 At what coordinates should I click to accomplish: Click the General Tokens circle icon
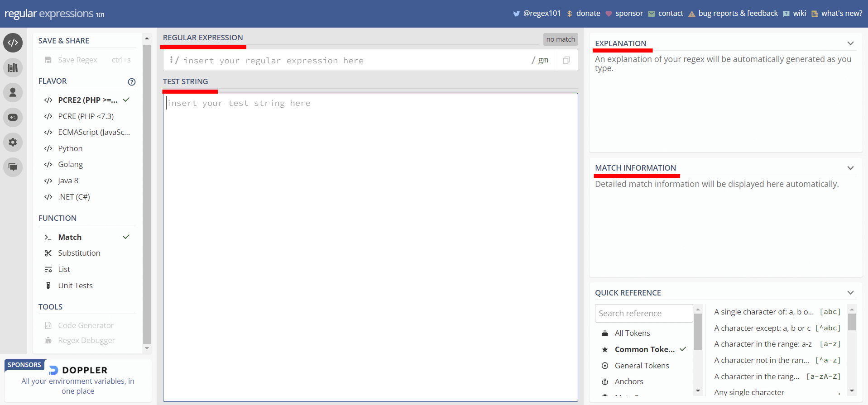(x=605, y=366)
